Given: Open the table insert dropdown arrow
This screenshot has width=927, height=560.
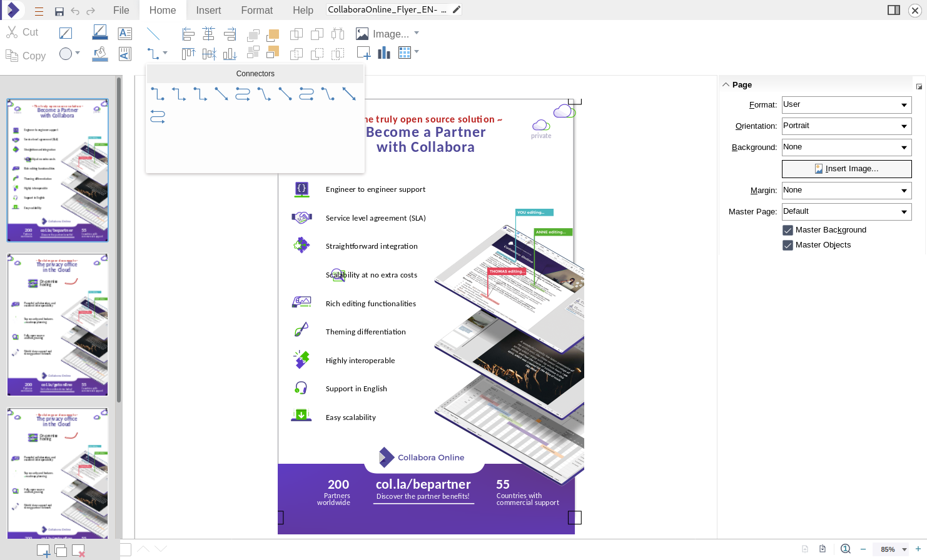Looking at the screenshot, I should pyautogui.click(x=417, y=52).
